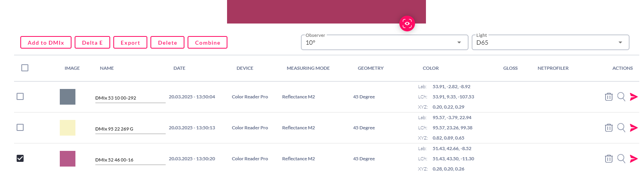Open the Light D65 dropdown
The width and height of the screenshot is (644, 174).
[x=551, y=42]
